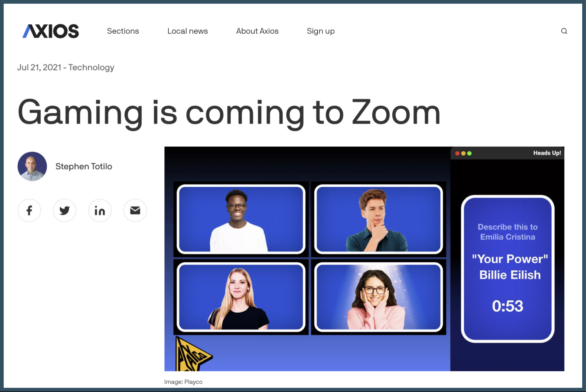
Task: Open Stephen Totilo author link
Action: click(84, 166)
